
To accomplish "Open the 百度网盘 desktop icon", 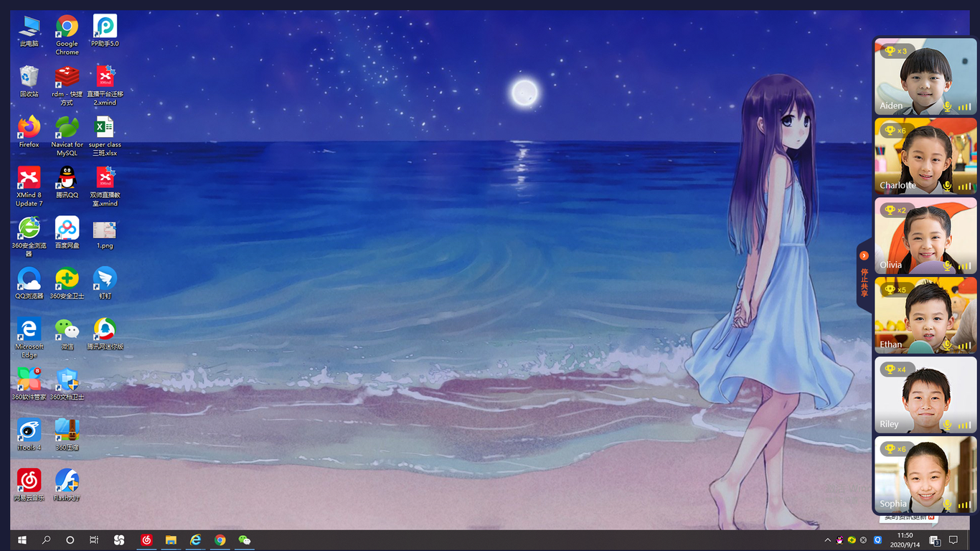I will (x=67, y=232).
